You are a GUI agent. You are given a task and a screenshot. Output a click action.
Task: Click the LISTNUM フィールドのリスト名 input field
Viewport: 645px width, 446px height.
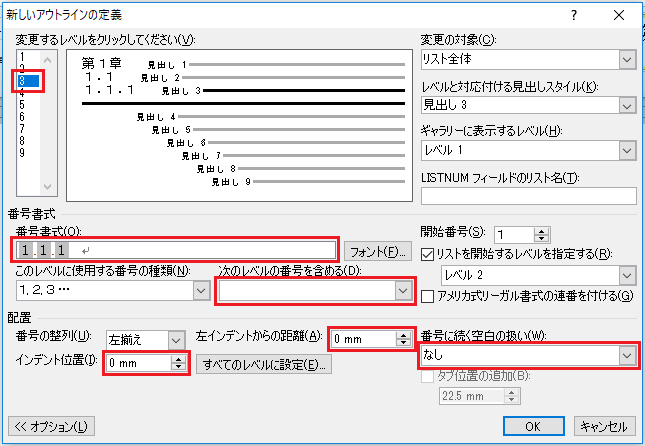(529, 196)
